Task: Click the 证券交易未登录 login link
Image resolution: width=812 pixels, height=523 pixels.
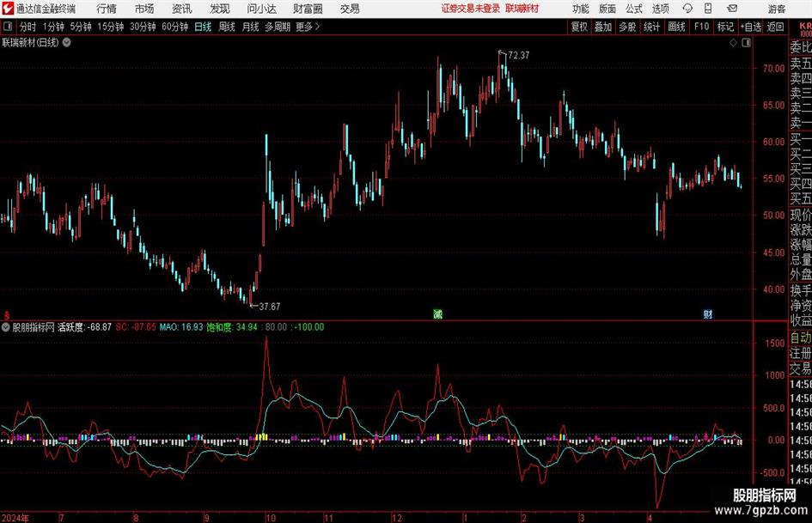Action: (471, 9)
